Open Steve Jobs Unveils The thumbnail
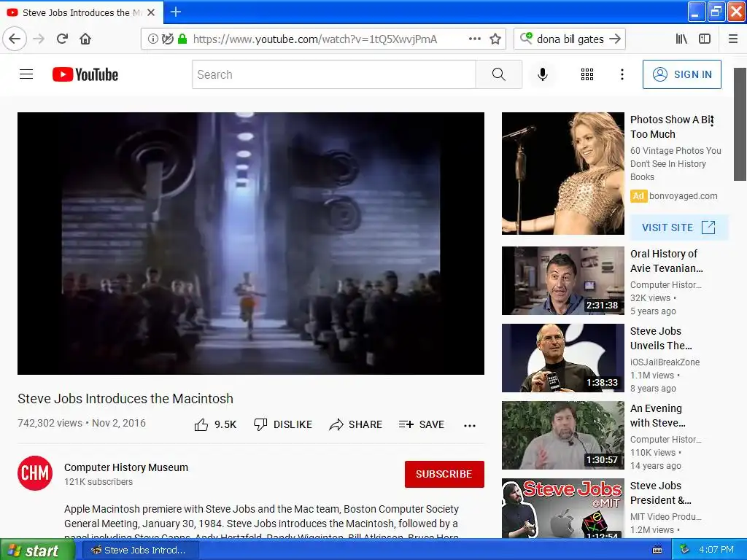This screenshot has width=747, height=560. 562,357
